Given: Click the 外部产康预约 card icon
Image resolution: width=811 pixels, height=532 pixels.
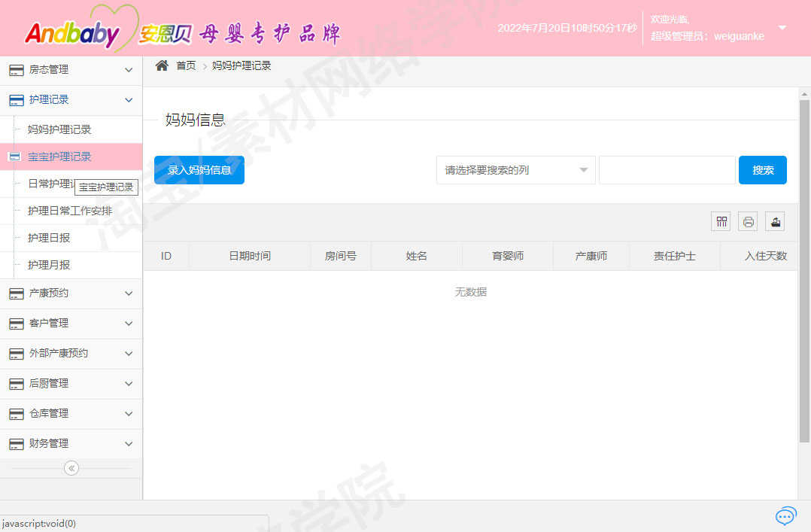Looking at the screenshot, I should click(x=17, y=354).
